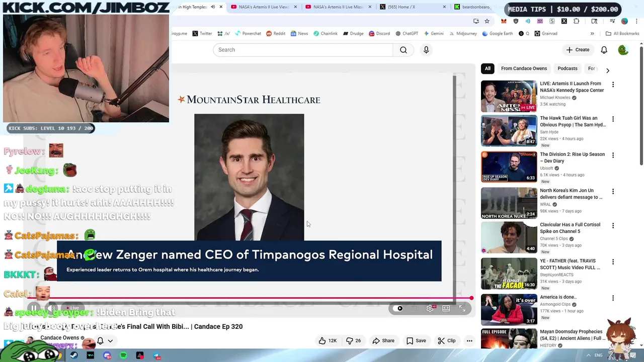644x362 pixels.
Task: Start voice search with the microphone icon
Action: point(426,50)
